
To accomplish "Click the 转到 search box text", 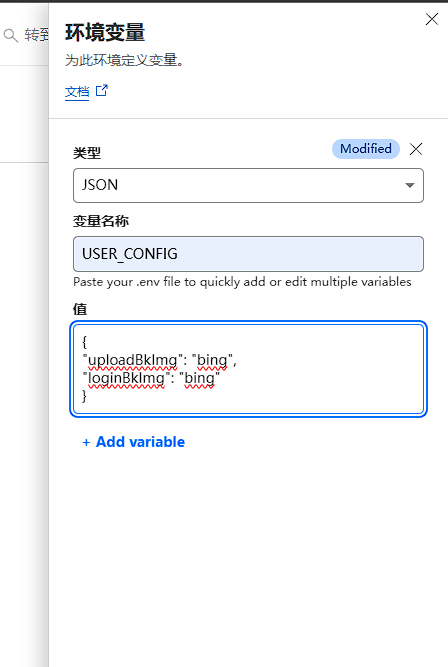I will [36, 35].
